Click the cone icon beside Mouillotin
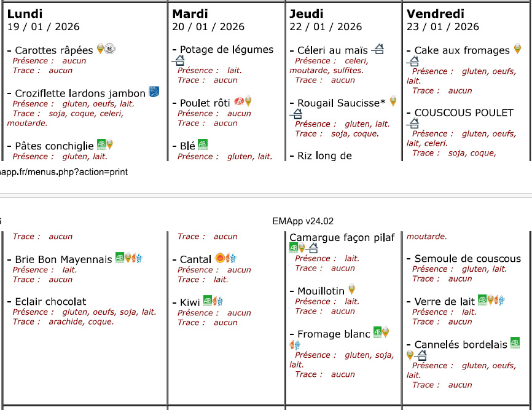532x410 pixels. pyautogui.click(x=351, y=289)
